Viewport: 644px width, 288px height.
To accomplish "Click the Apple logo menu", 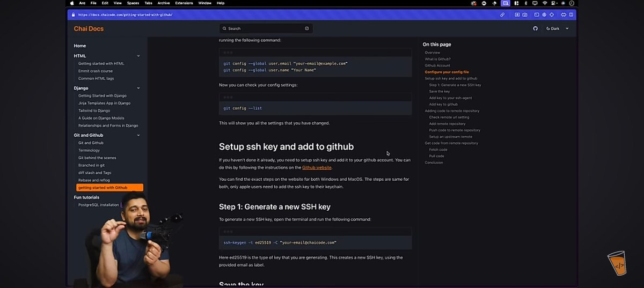I will click(72, 3).
